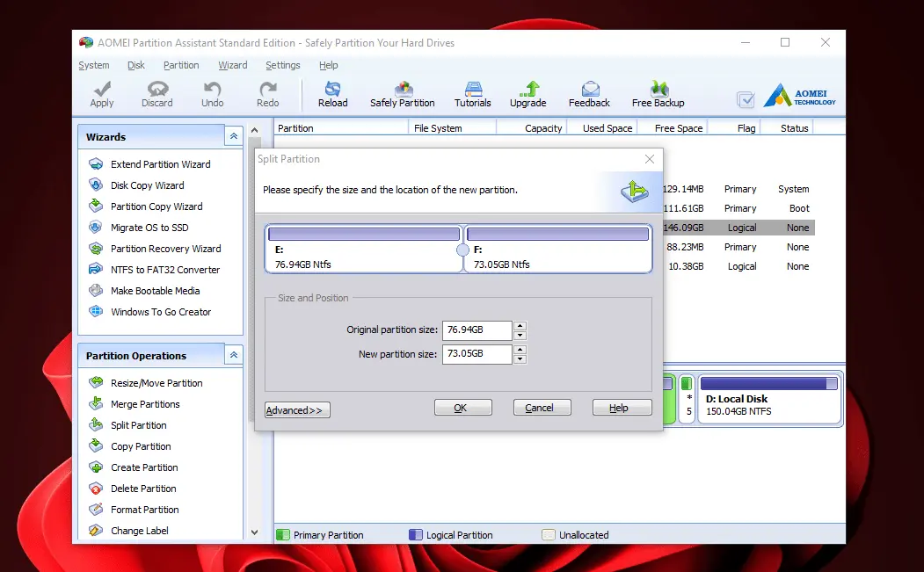Open the Disk menu
Image resolution: width=924 pixels, height=572 pixels.
click(x=136, y=65)
